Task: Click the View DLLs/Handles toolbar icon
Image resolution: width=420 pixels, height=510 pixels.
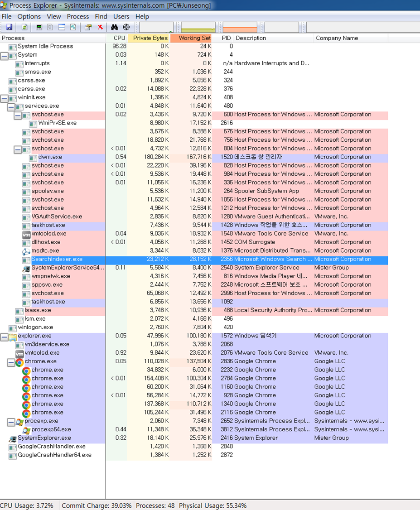Action: point(73,27)
